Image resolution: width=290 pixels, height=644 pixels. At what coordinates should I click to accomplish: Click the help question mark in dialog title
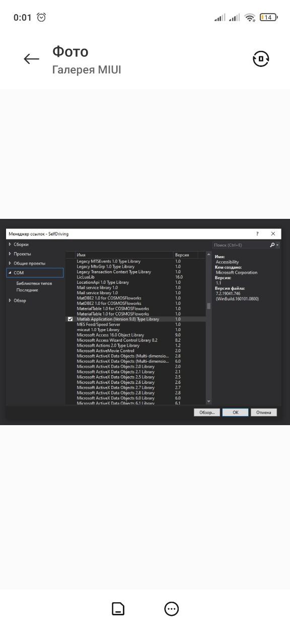[257, 234]
